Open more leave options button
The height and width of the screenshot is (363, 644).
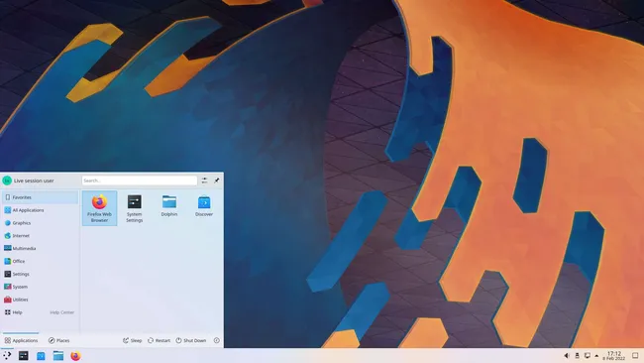pos(216,340)
